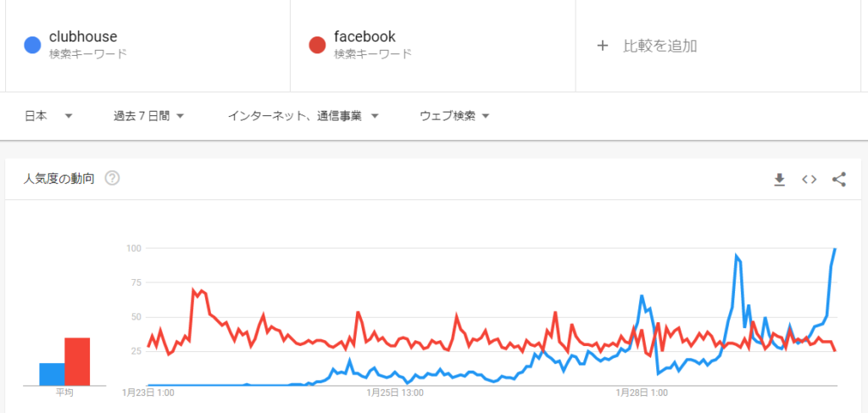Open the help question mark beside 人気度の動向
The height and width of the screenshot is (413, 868).
point(113,178)
